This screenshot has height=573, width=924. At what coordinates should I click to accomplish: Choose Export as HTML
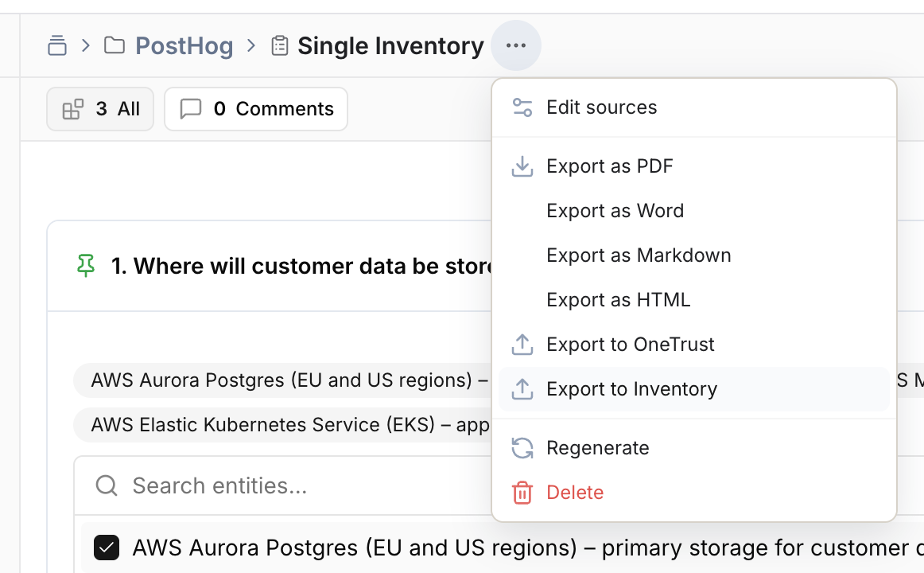694,300
